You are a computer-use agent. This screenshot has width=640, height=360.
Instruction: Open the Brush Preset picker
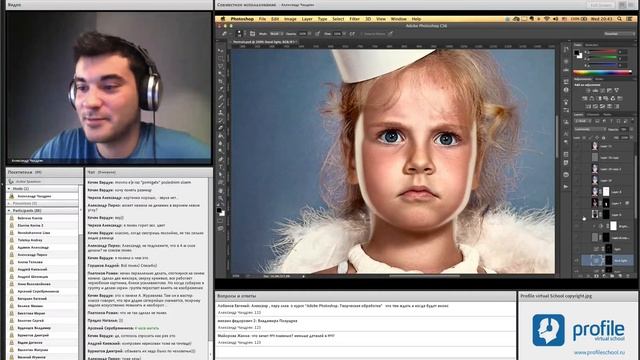pyautogui.click(x=239, y=33)
